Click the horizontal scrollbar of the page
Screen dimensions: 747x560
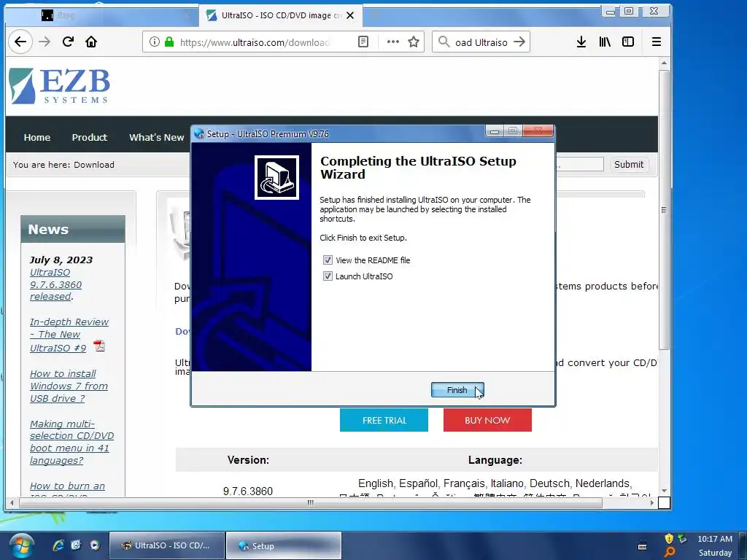(x=309, y=502)
